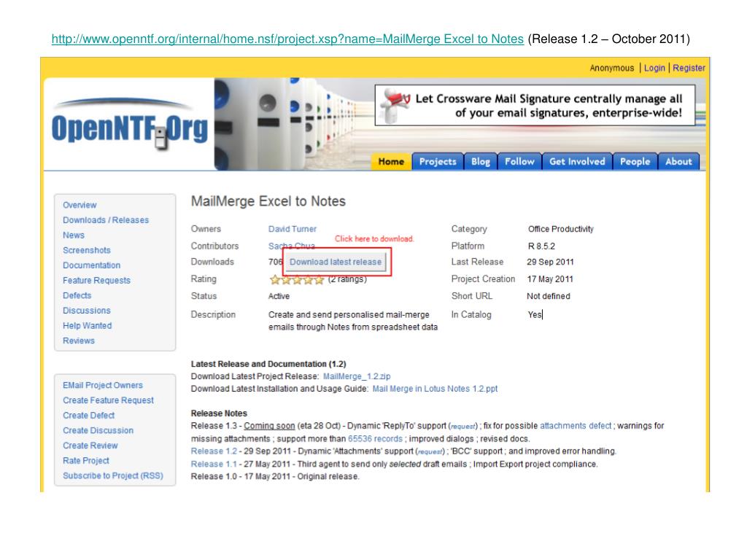Open the People tab
This screenshot has height=560, width=747.
pyautogui.click(x=635, y=161)
